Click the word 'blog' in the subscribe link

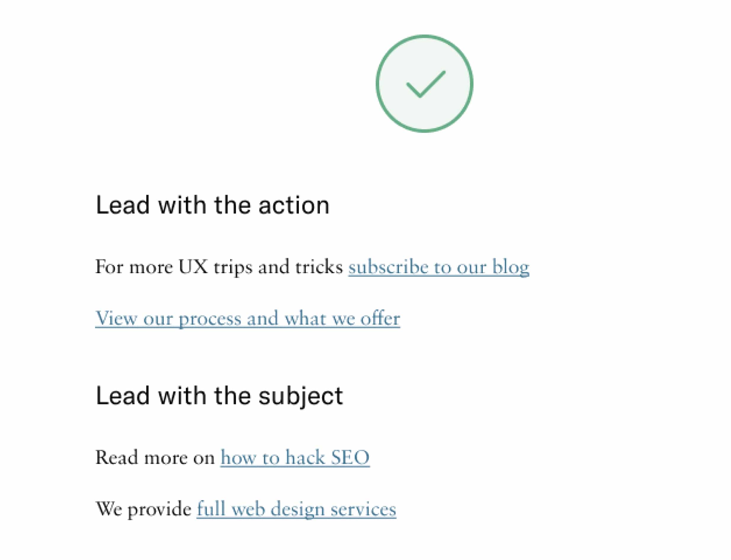tap(511, 268)
